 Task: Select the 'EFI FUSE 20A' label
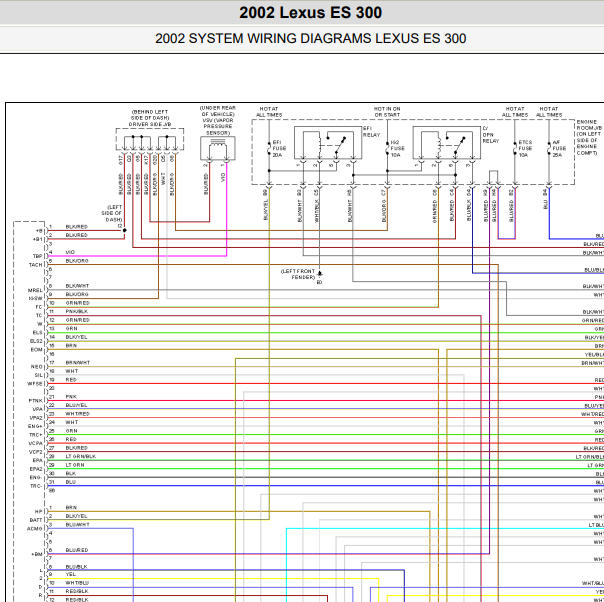coord(279,148)
